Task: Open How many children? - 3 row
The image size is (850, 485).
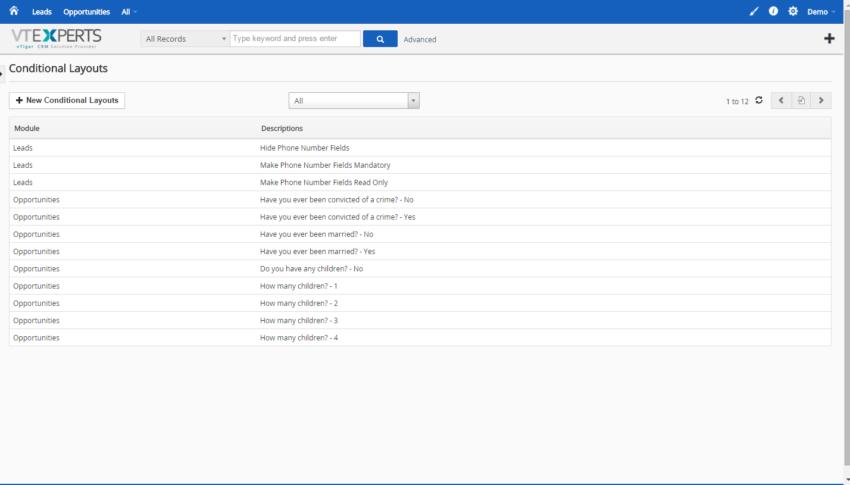Action: [420, 321]
